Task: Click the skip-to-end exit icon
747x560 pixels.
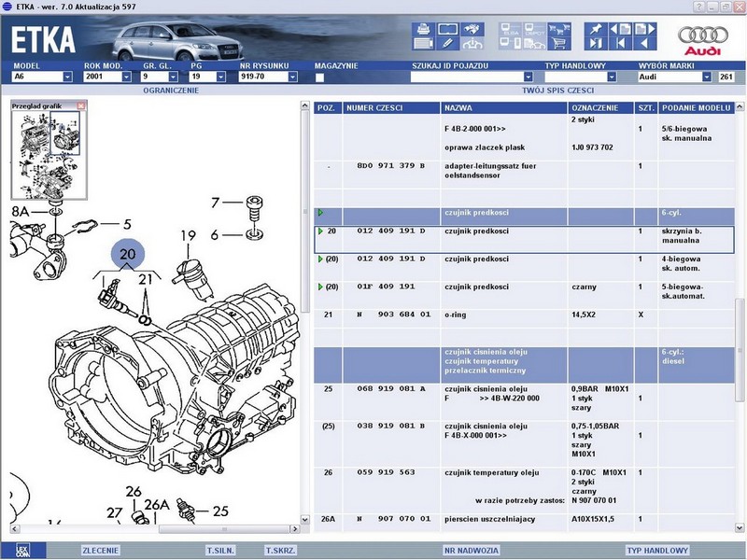Action: pos(596,44)
